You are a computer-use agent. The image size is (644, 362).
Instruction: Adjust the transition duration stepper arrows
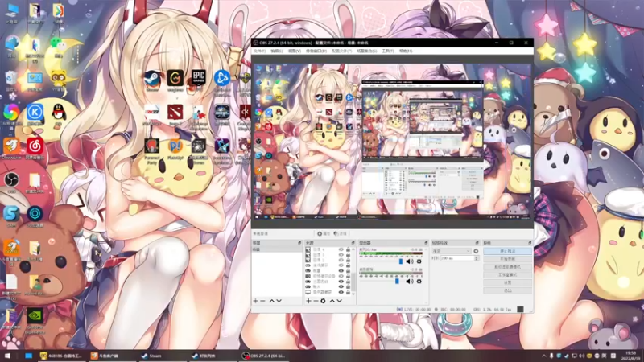coord(477,258)
